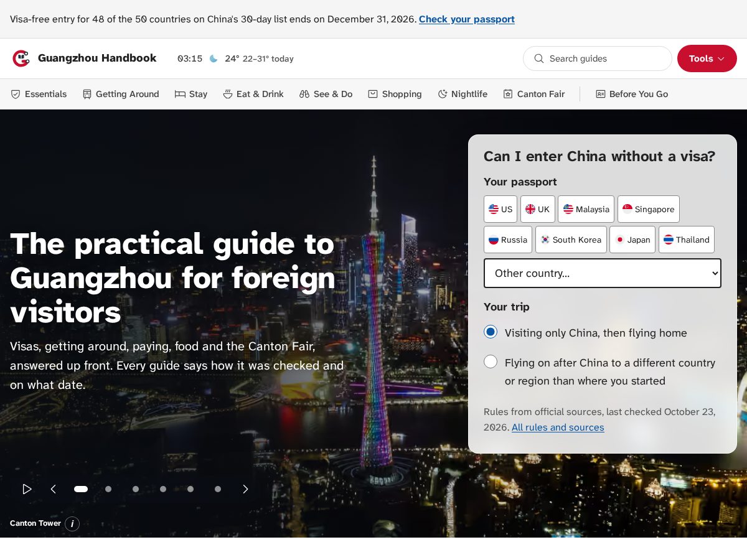Select 'Flying on after China' trip option
This screenshot has width=747, height=560.
[x=491, y=362]
